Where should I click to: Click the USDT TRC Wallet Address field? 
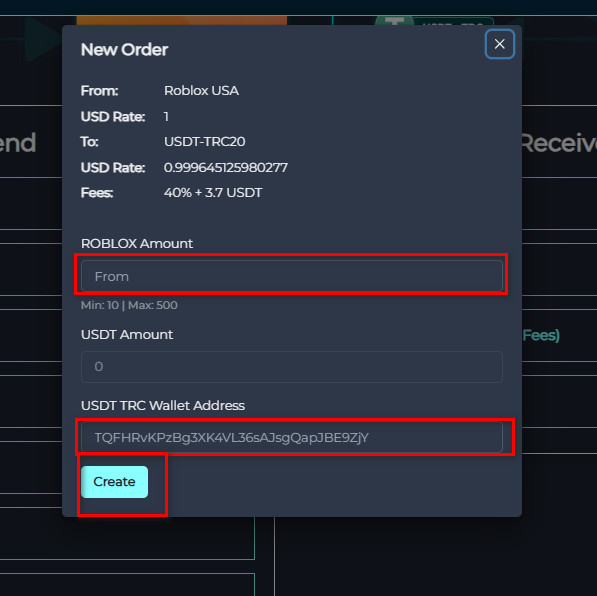292,437
